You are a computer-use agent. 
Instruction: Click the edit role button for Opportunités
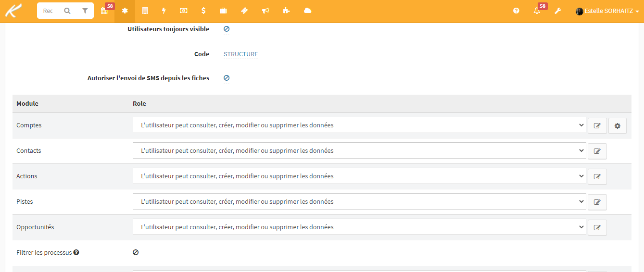597,227
